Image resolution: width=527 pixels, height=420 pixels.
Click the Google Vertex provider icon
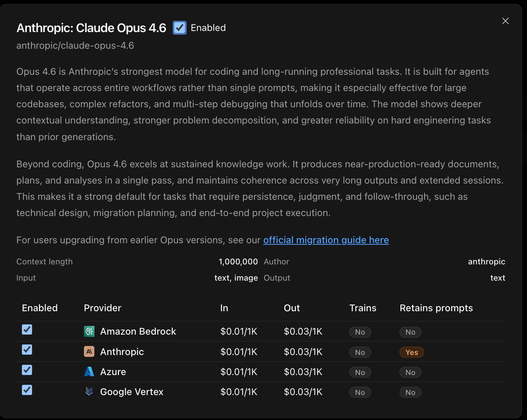pos(89,392)
